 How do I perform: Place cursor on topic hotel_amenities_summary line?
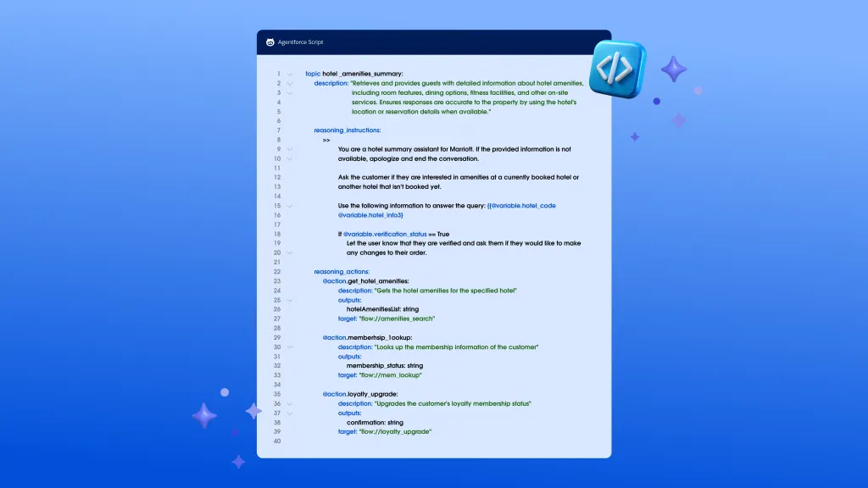click(354, 74)
